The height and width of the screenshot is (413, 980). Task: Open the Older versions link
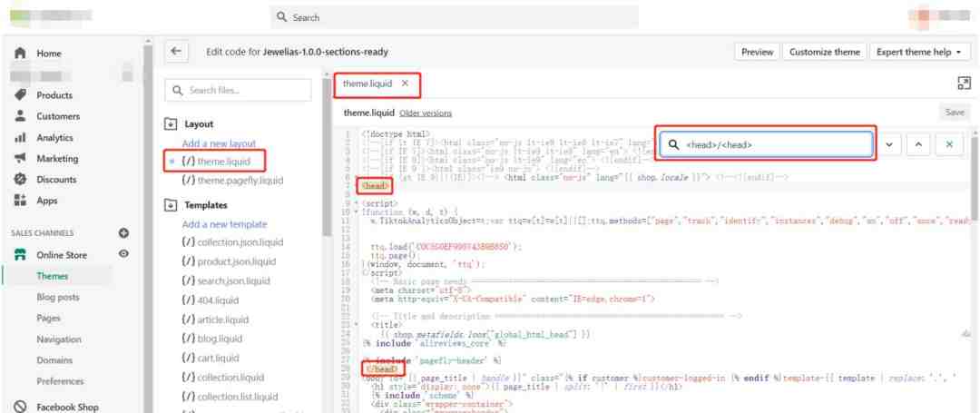click(426, 113)
